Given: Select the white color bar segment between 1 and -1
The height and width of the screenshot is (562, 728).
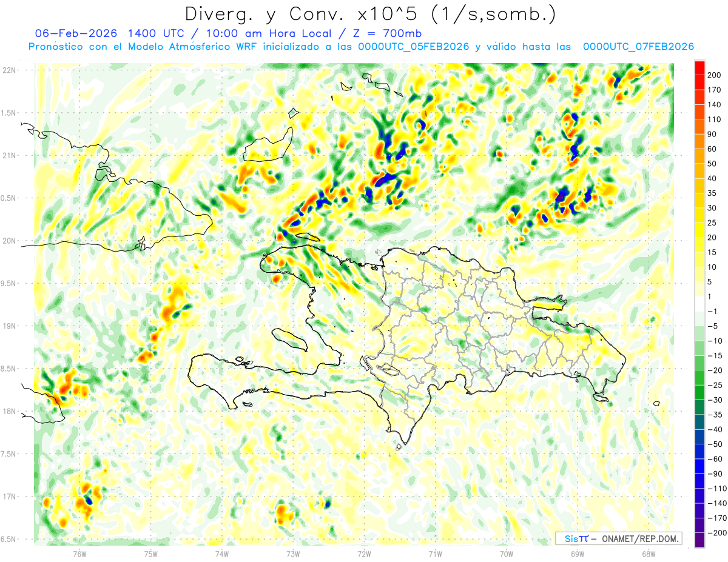Looking at the screenshot, I should click(x=699, y=304).
